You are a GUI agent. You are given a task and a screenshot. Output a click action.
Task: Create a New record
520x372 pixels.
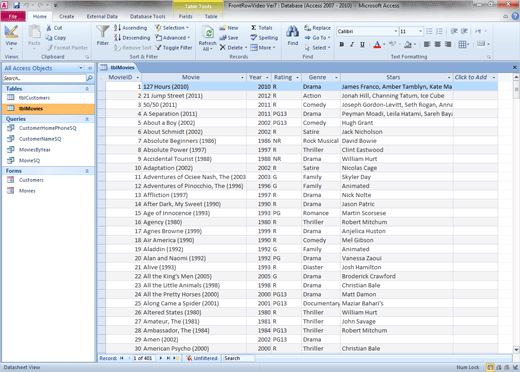[229, 28]
